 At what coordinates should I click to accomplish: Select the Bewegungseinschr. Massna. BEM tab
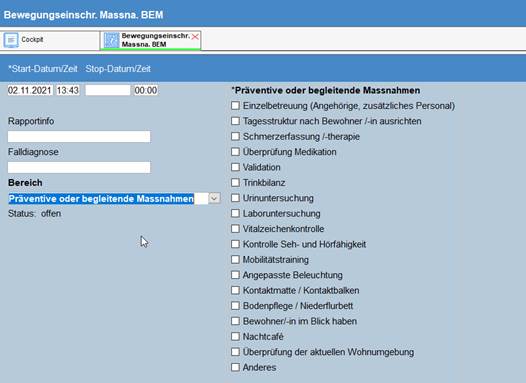(151, 40)
